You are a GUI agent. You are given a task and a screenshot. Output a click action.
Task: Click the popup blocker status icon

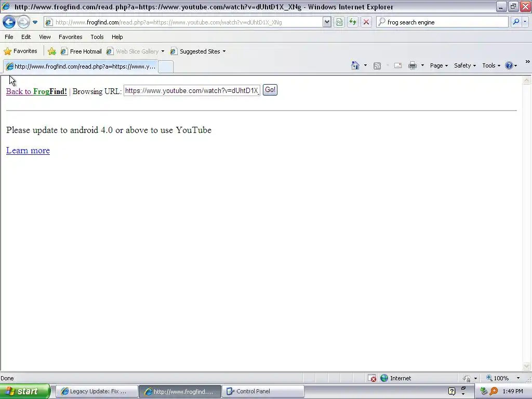coord(372,378)
